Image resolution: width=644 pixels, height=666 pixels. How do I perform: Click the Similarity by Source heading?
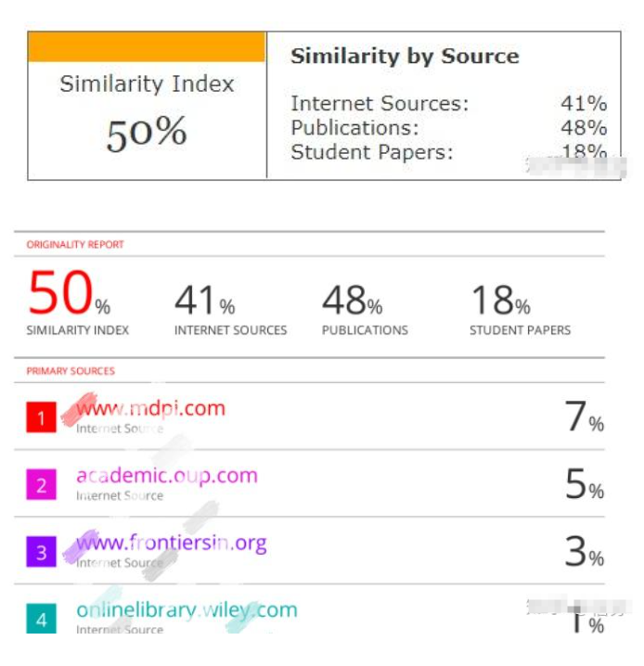pyautogui.click(x=405, y=57)
